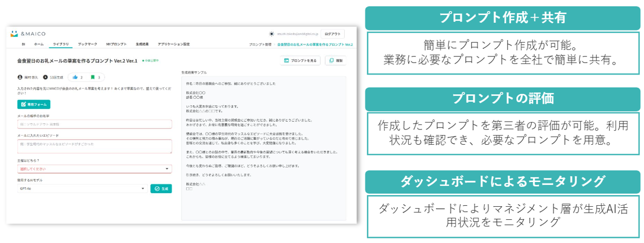Viewport: 644px width, 243px height.
Task: Open the 主催はどちら？ dropdown
Action: 94,169
